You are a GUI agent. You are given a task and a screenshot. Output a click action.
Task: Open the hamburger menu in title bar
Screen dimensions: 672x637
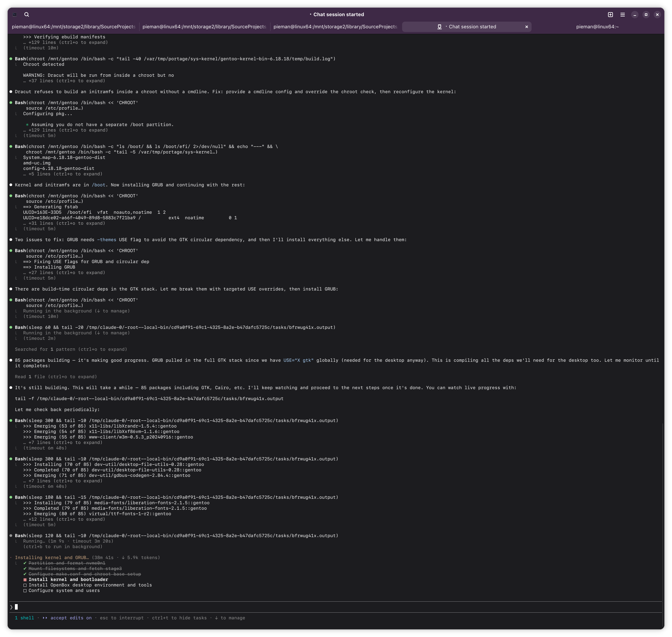click(x=622, y=15)
